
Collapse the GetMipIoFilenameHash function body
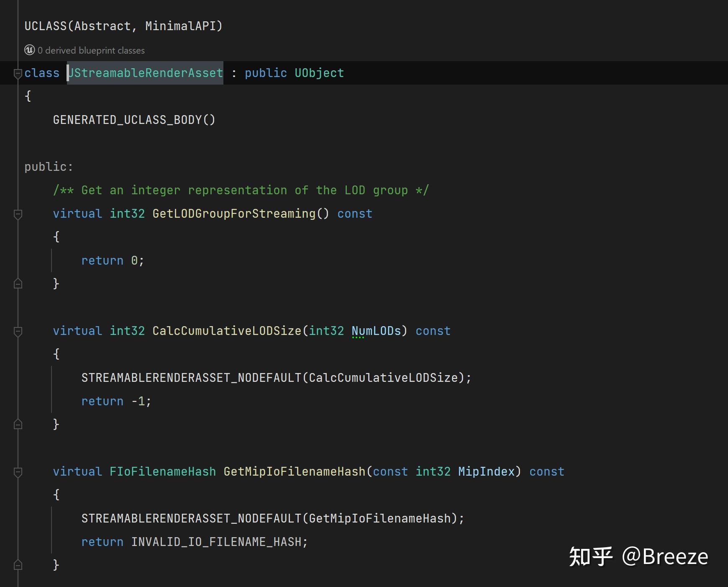click(x=17, y=471)
